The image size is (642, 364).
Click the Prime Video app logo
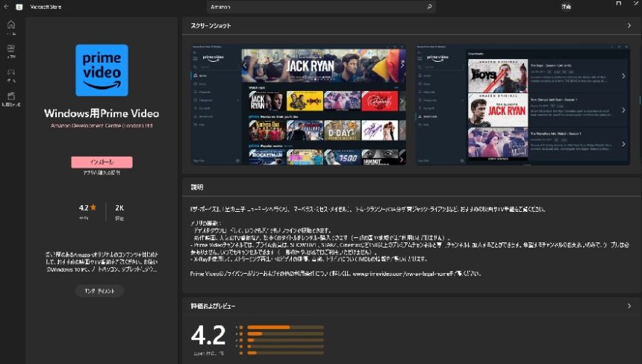[x=102, y=70]
